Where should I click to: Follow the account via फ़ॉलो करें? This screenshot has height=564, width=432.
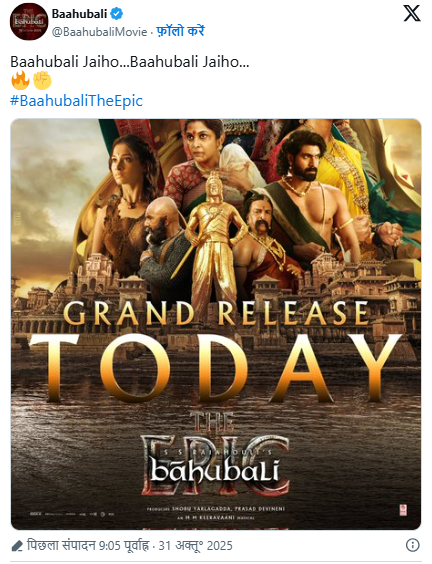[x=180, y=31]
